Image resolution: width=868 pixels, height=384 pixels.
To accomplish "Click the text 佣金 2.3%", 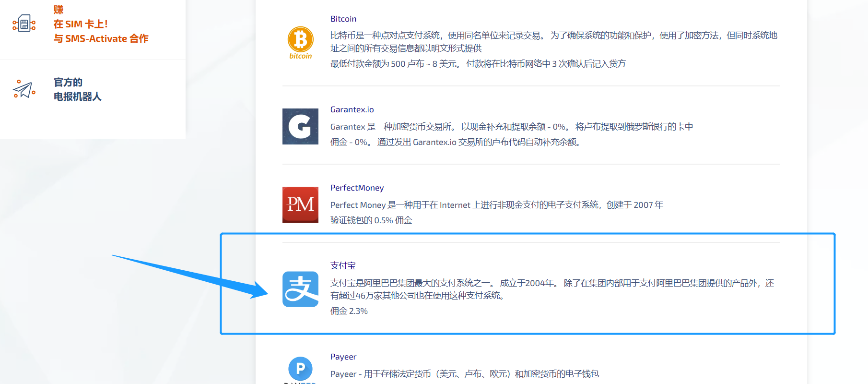I will (x=349, y=311).
